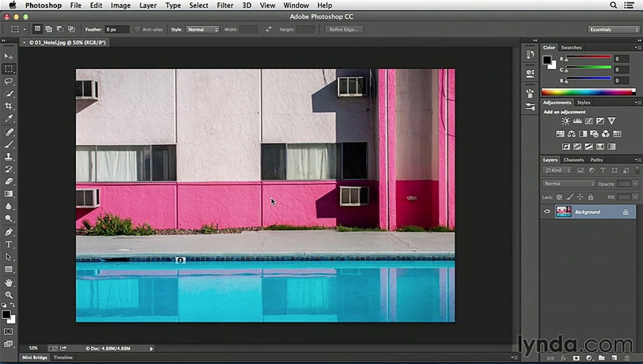Screen dimensions: 643x364
Task: Enable the Anti-alias checkbox
Action: point(137,29)
